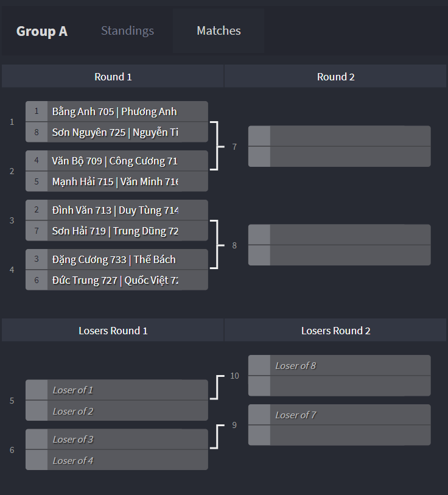Choose Mạnh Hải 715 team row
Viewport: 448px width, 495px height.
[116, 181]
